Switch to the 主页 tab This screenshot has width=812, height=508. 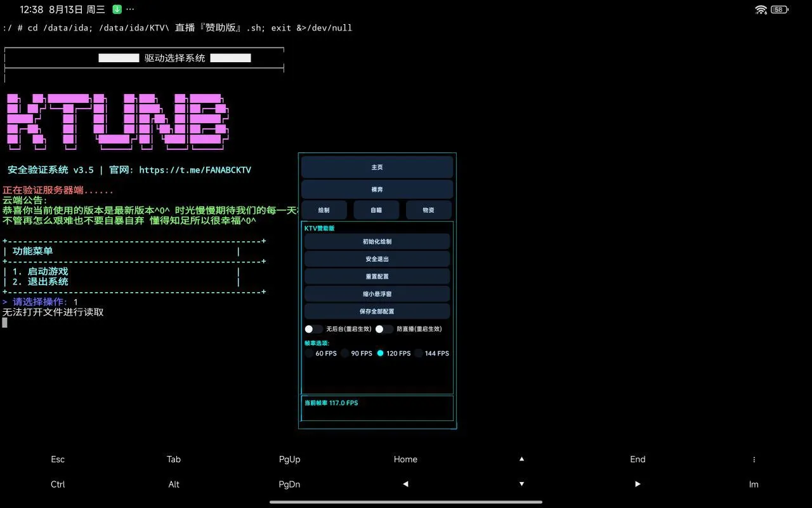pyautogui.click(x=377, y=167)
